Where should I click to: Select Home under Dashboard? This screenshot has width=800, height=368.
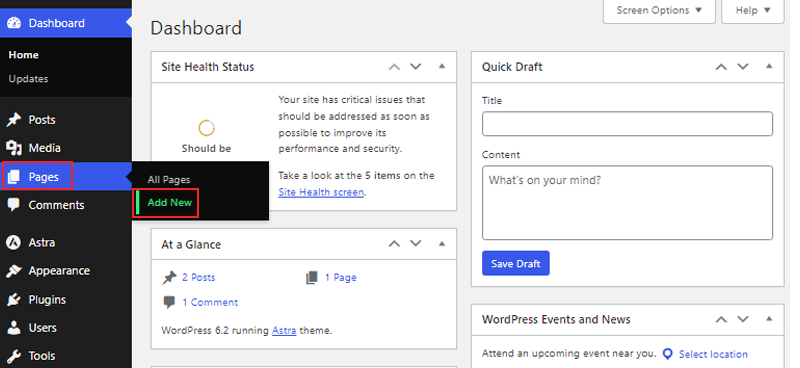[x=23, y=55]
